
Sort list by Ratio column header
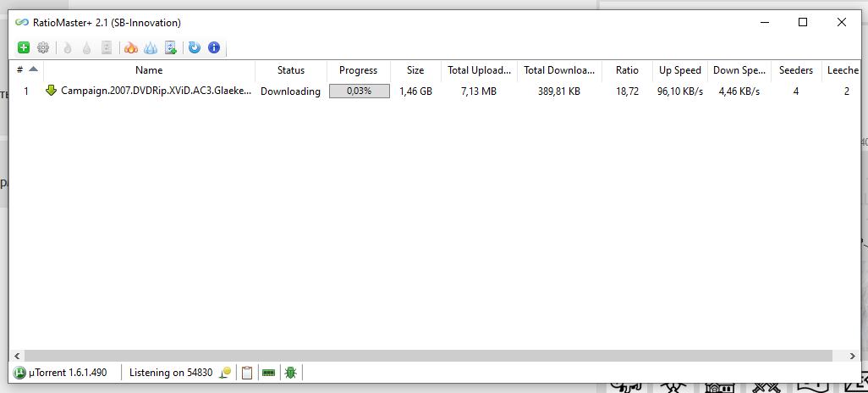coord(627,70)
